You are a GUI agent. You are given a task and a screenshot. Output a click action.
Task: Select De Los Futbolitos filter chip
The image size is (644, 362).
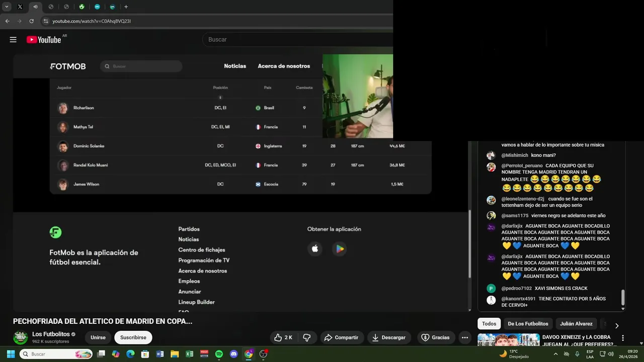pyautogui.click(x=528, y=324)
